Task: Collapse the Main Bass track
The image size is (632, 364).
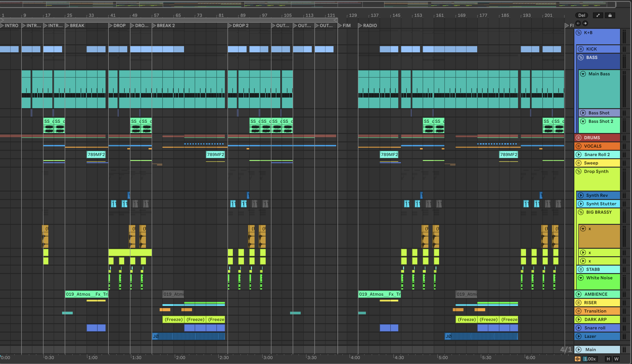Action: click(x=583, y=74)
